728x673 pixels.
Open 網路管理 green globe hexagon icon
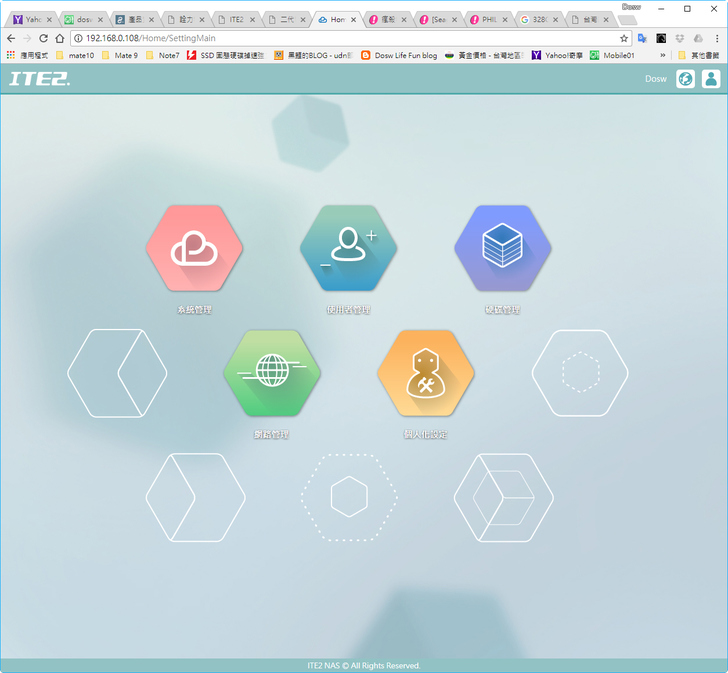[271, 373]
